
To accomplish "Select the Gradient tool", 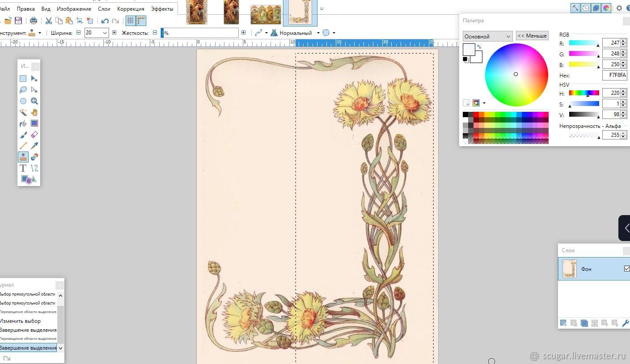I will coord(34,123).
